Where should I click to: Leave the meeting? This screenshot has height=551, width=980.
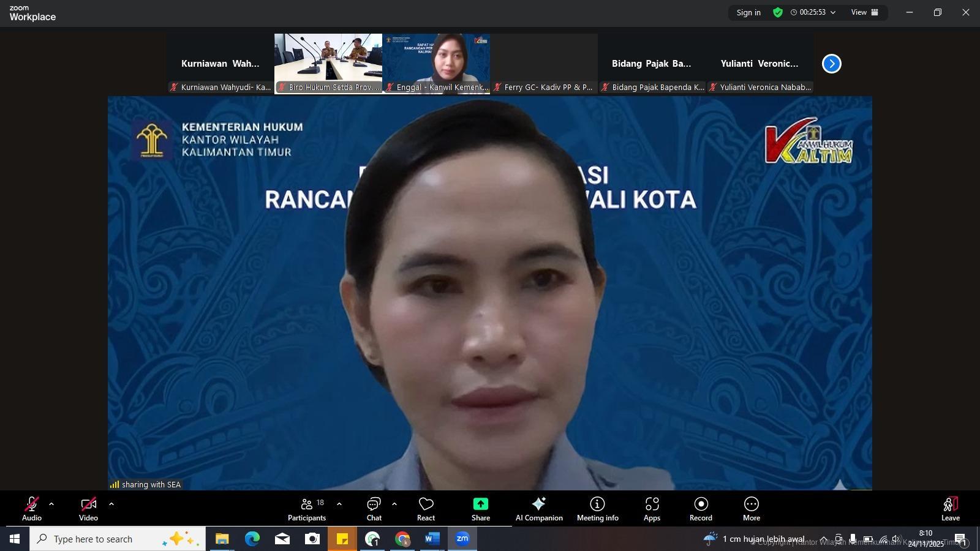point(950,508)
